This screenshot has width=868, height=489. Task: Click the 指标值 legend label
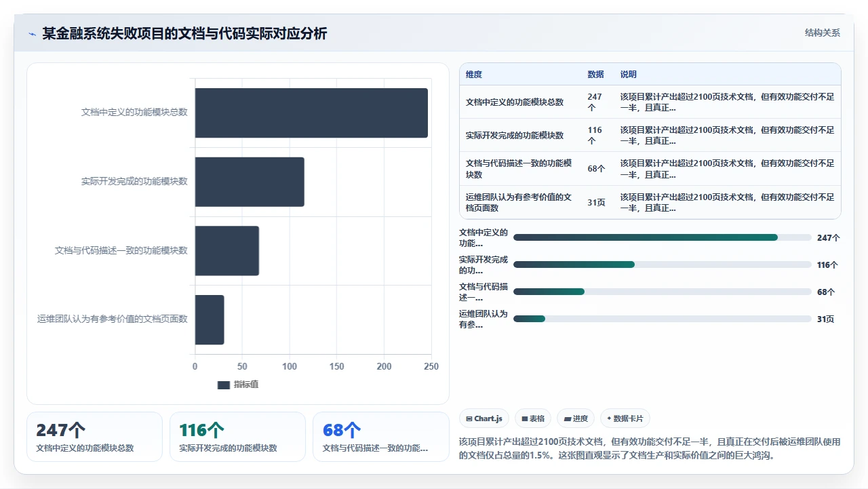[246, 385]
